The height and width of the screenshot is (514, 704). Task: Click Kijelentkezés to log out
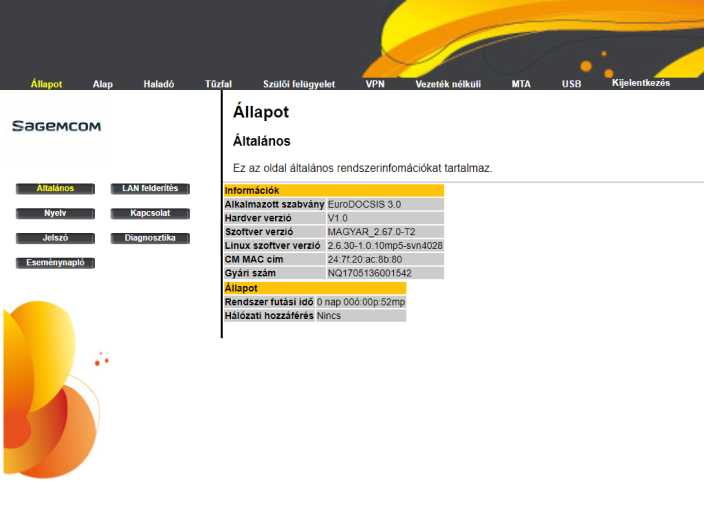coord(641,83)
